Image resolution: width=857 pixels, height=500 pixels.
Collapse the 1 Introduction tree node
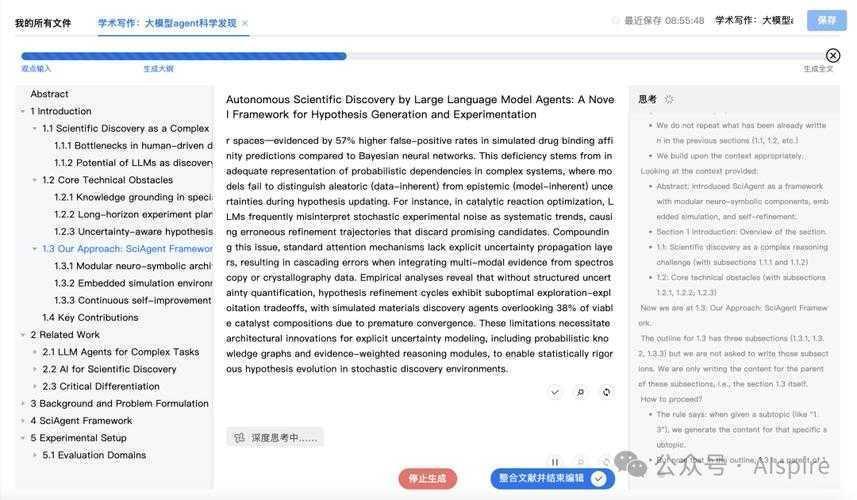22,112
